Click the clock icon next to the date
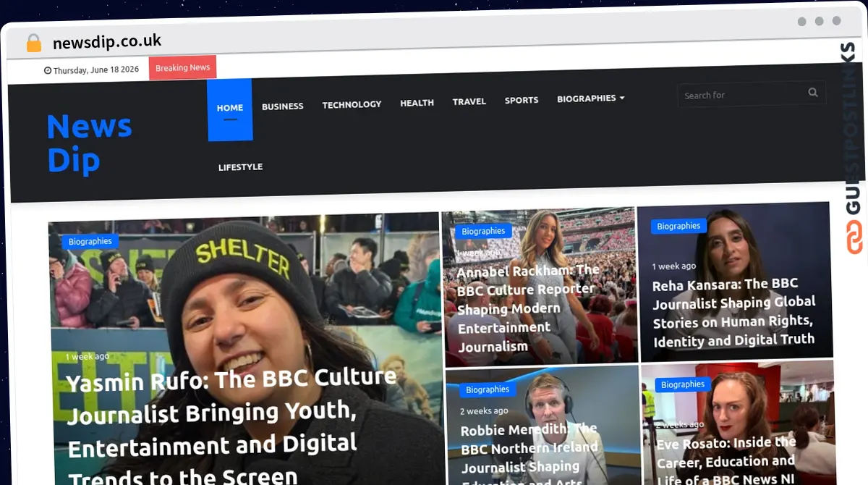The width and height of the screenshot is (868, 485). point(48,71)
